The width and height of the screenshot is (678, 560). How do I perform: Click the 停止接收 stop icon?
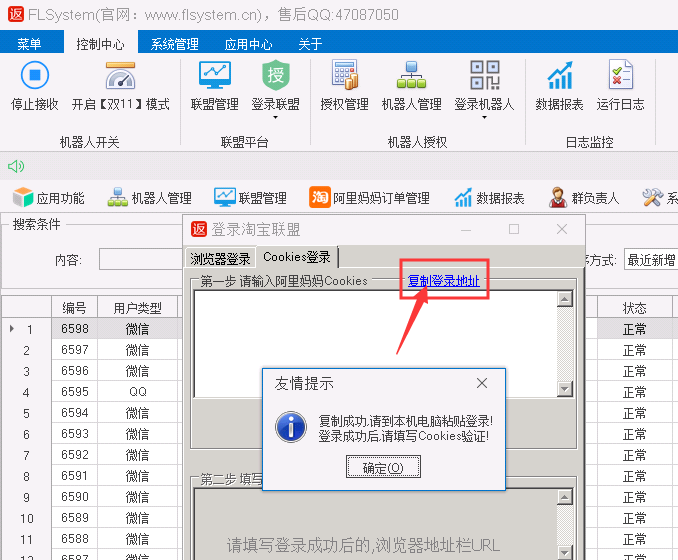pos(35,75)
